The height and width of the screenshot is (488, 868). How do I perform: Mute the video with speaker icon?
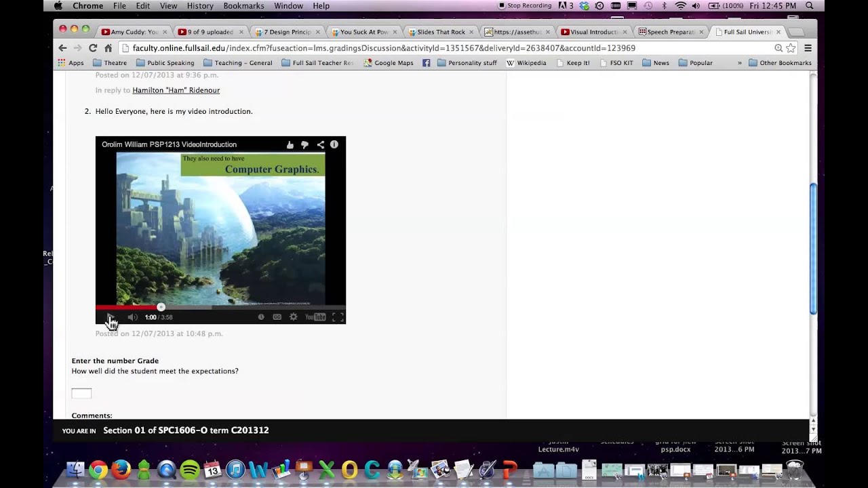click(133, 317)
